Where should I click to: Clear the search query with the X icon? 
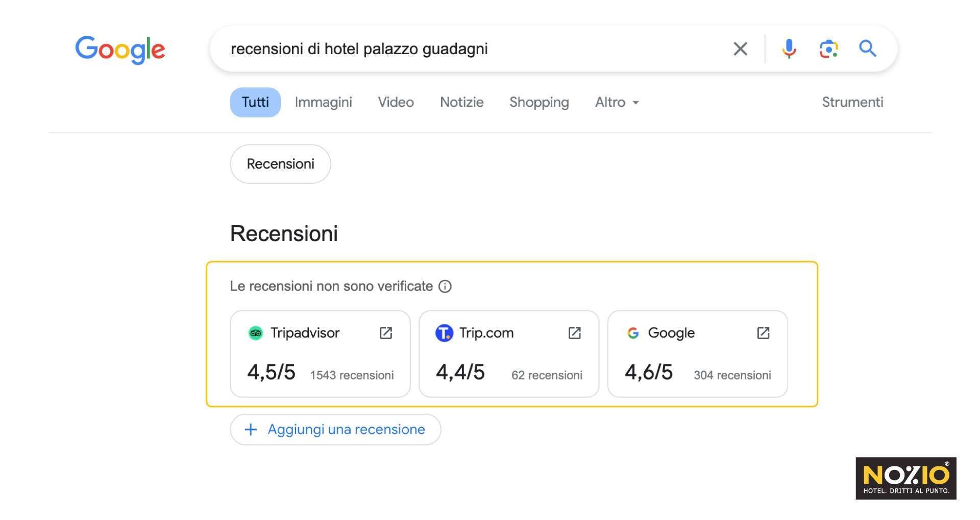(740, 49)
